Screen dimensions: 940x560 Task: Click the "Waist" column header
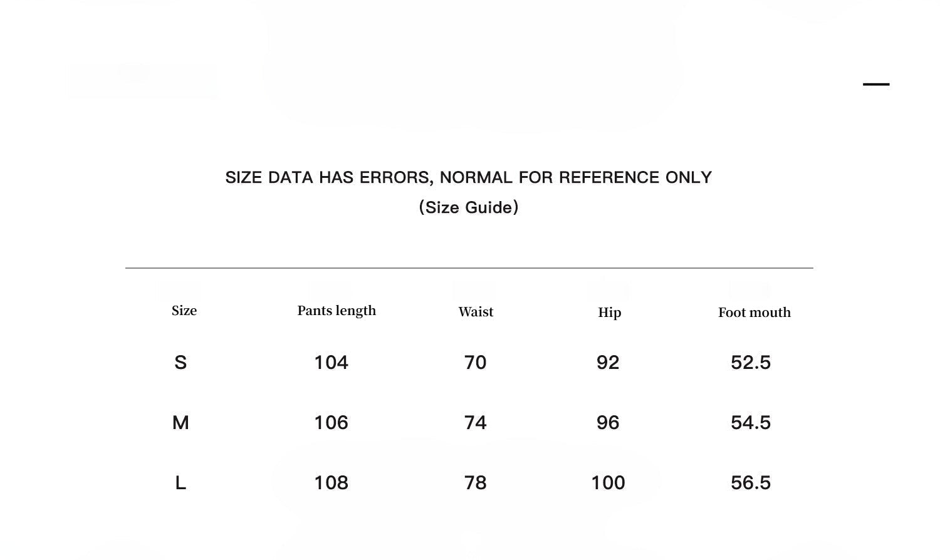pyautogui.click(x=476, y=312)
